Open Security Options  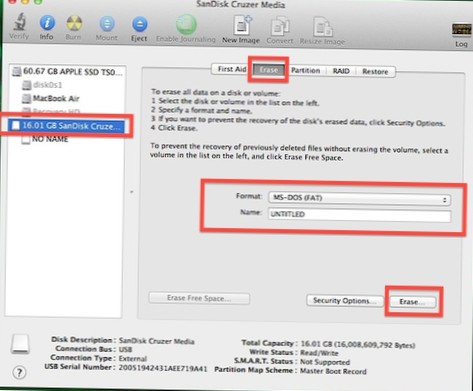point(344,301)
